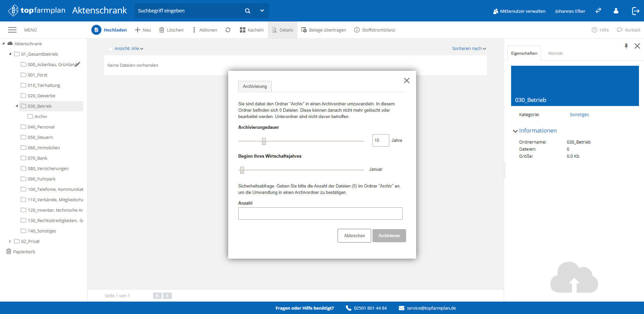Click the Sonstiges category link
Viewport: 644px width, 314px height.
click(579, 115)
